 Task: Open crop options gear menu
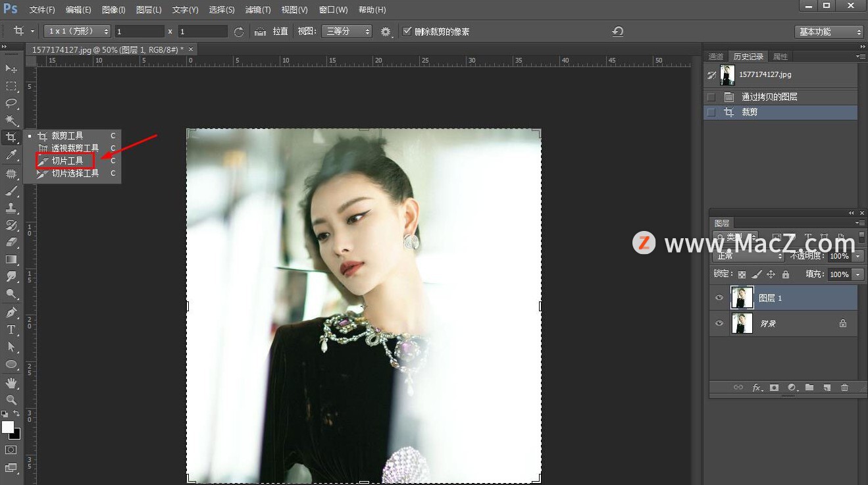coord(386,32)
